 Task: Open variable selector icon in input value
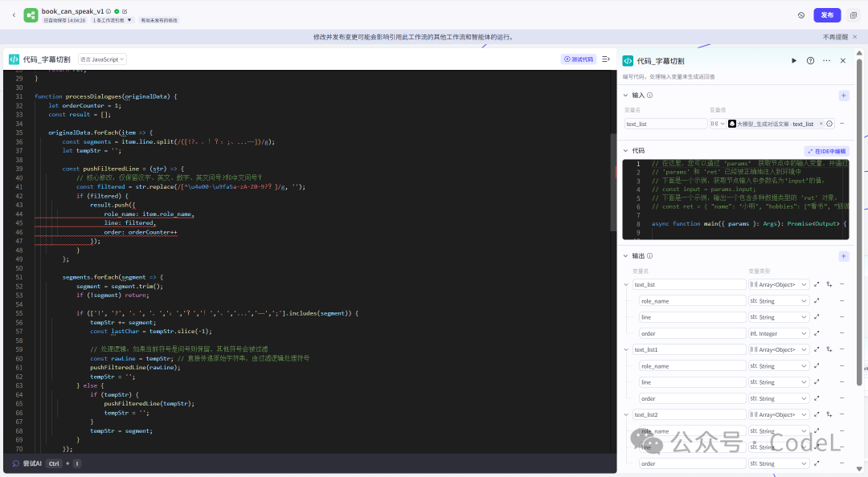tap(829, 124)
